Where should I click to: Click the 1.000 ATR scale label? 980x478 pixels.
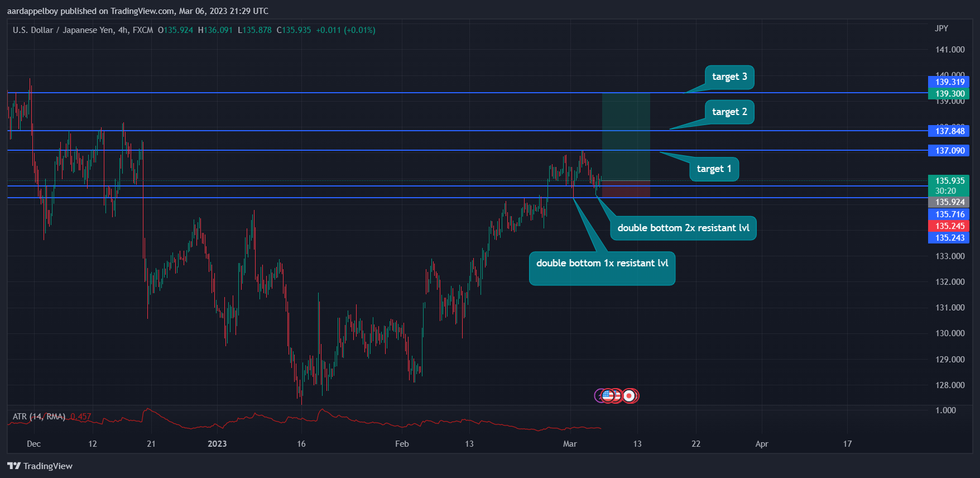(945, 410)
